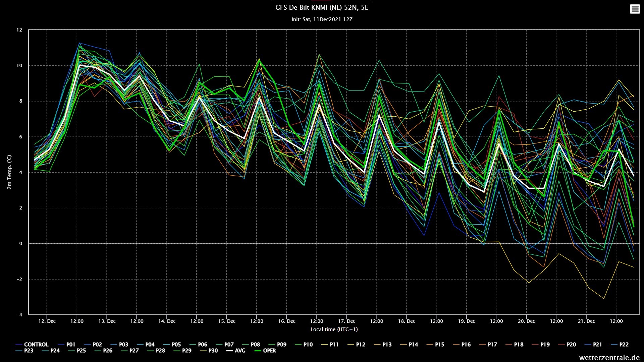
Task: Click the chart title GFS De Bilt
Action: pos(322,7)
